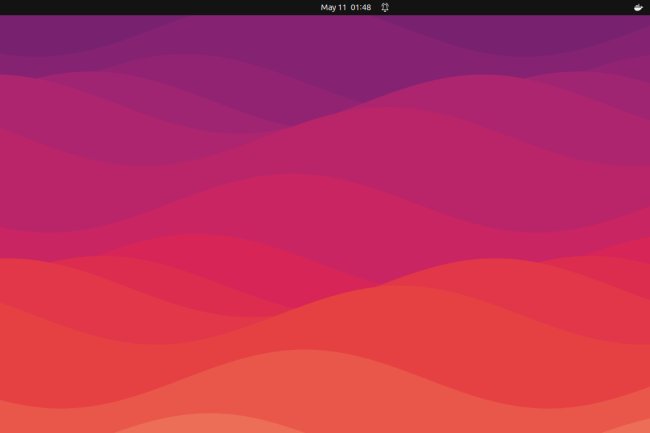Toggle the message tray from the clock
The width and height of the screenshot is (650, 433).
click(360, 7)
